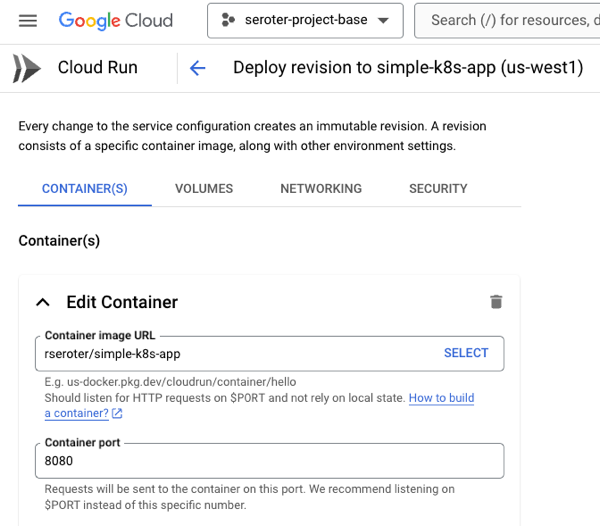Click the project selector dots icon

[x=228, y=21]
